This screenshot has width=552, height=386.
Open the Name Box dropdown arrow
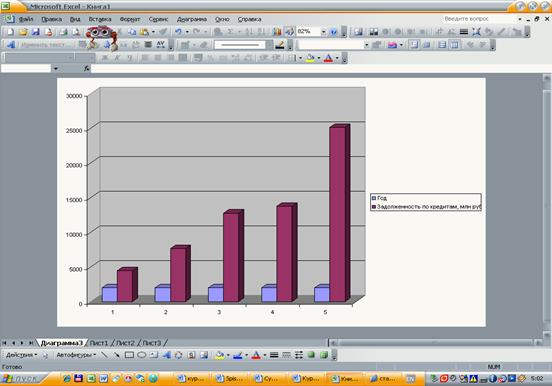click(56, 69)
